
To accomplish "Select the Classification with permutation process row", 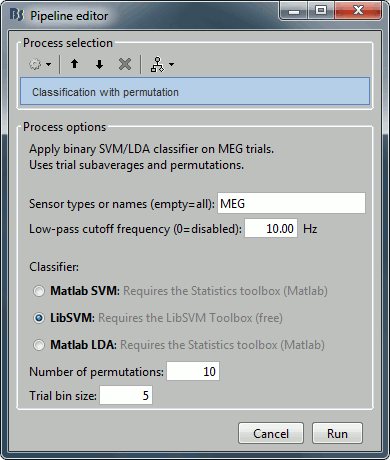I will pos(195,91).
